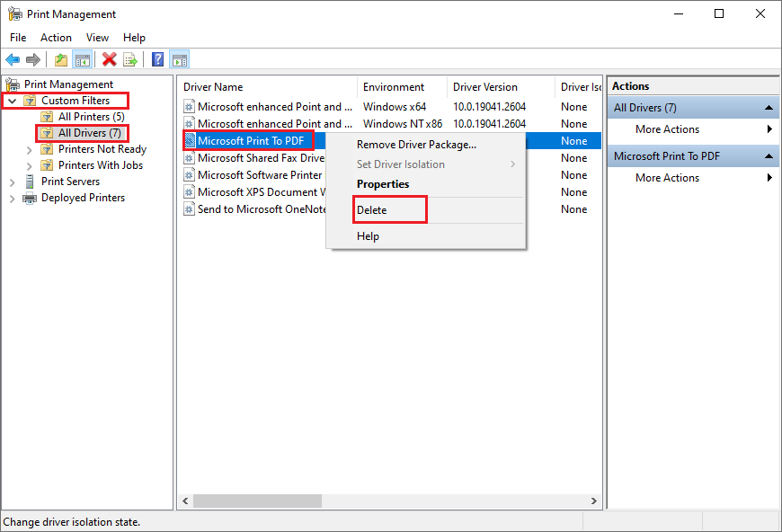Screen dimensions: 782x532
Task: Choose Remove Driver Package from context menu
Action: coord(425,145)
